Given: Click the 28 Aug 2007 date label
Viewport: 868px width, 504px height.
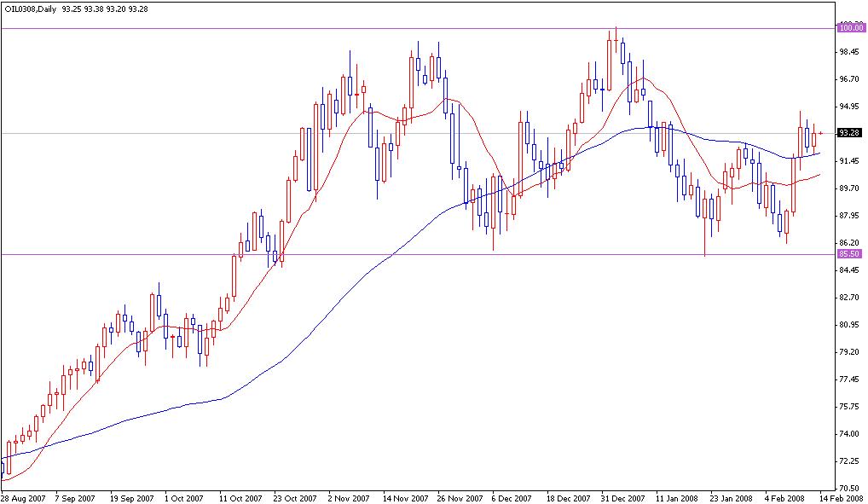Looking at the screenshot, I should [x=23, y=498].
